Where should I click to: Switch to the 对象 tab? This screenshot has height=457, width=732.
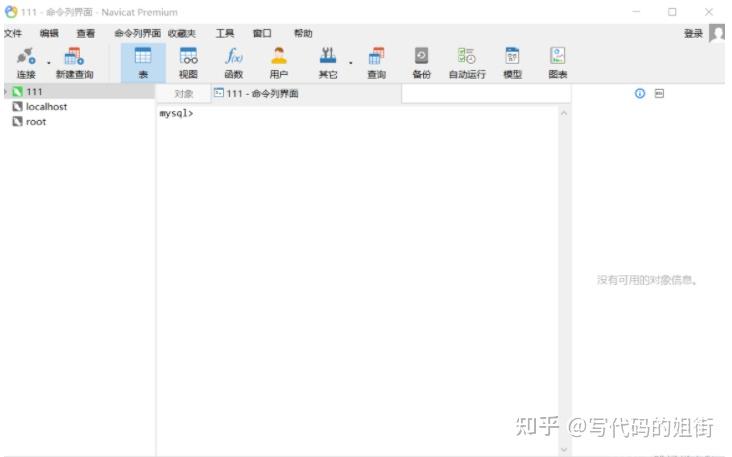[183, 94]
